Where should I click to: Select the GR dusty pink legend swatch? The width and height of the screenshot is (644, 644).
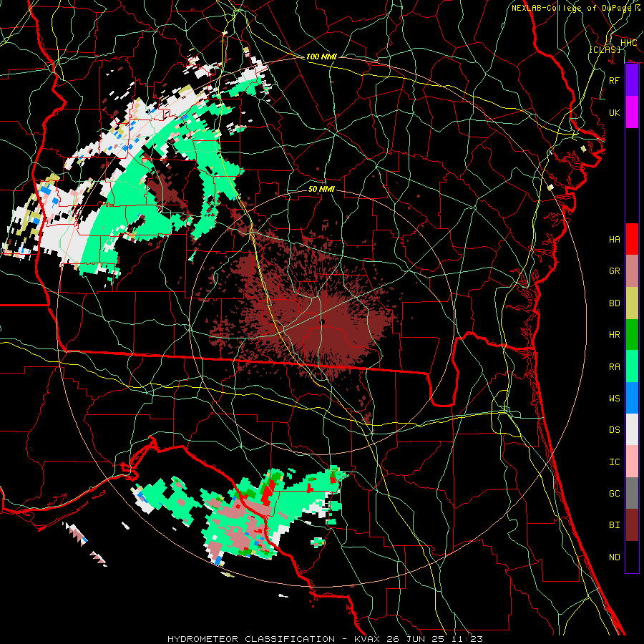[632, 270]
